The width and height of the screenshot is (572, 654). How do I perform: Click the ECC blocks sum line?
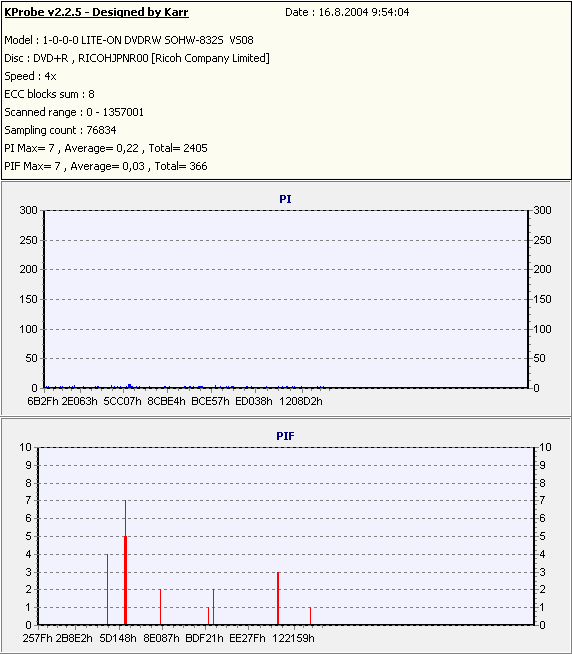tap(49, 94)
